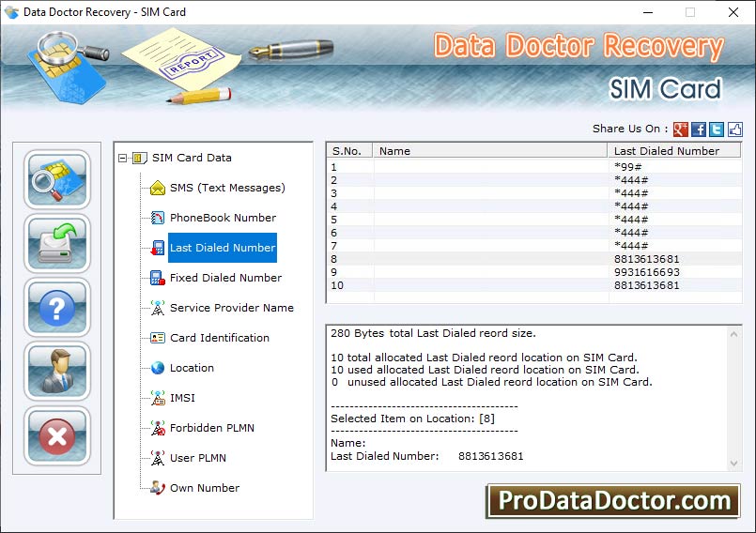The height and width of the screenshot is (533, 756).
Task: Select row 7 in dialed list
Action: pos(533,246)
